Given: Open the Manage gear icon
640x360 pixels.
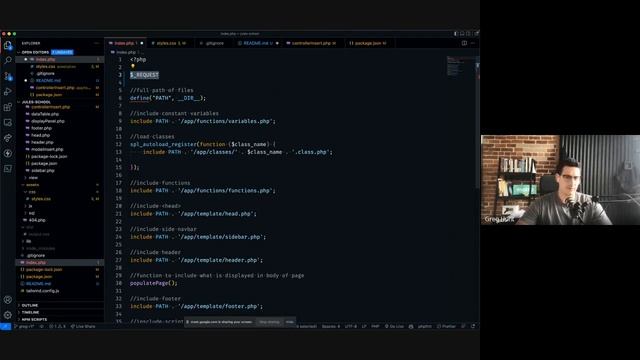Looking at the screenshot, I should (x=8, y=315).
